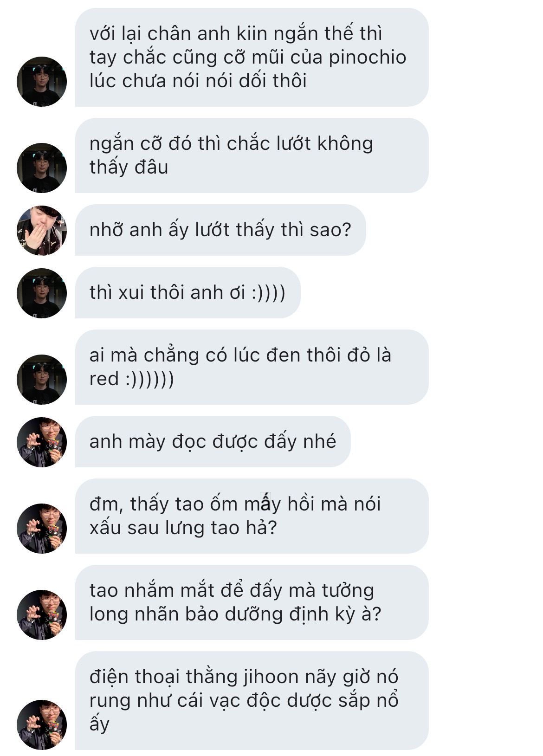Select the 'với lại chân anh kiin' bubble

point(252,57)
